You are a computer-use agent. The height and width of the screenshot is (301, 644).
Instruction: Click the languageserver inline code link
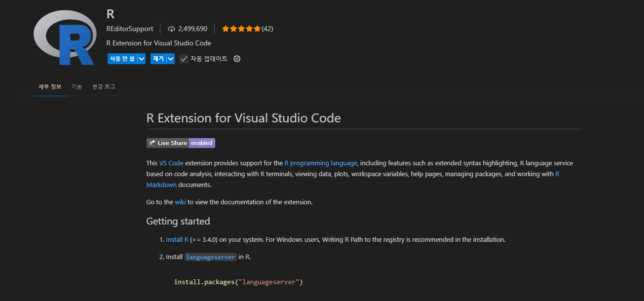pos(211,257)
